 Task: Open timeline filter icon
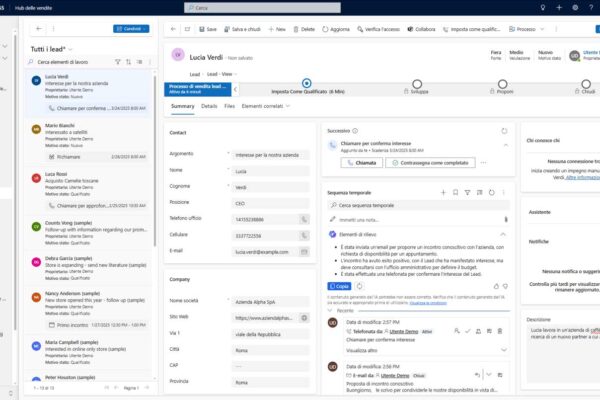click(467, 193)
